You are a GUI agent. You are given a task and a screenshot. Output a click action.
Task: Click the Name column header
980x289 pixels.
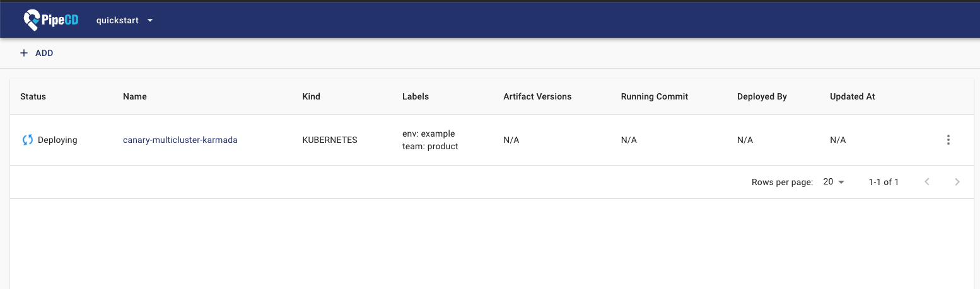tap(135, 96)
